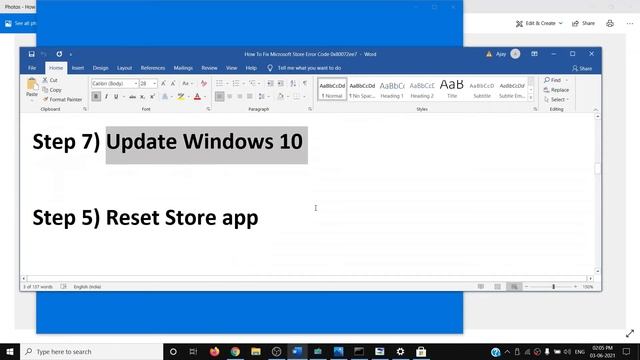Toggle left text alignment
Viewport: 640px width, 360px height.
pyautogui.click(x=220, y=97)
